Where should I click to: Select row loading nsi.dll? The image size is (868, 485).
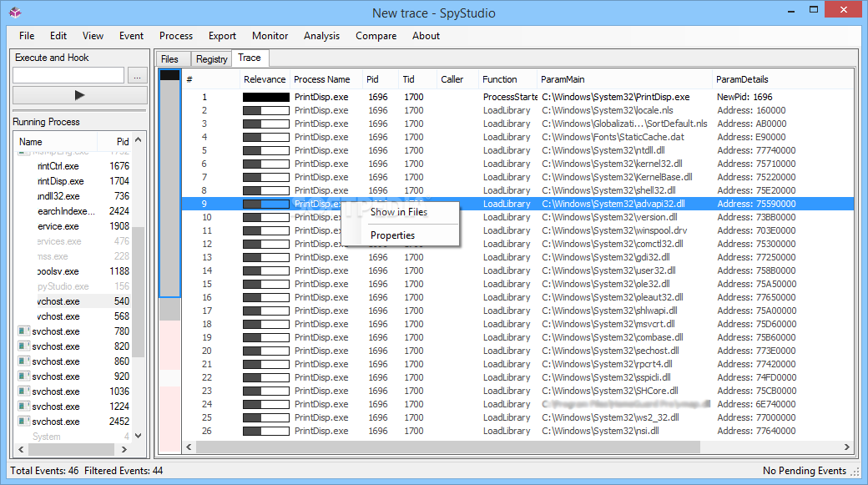[517, 431]
